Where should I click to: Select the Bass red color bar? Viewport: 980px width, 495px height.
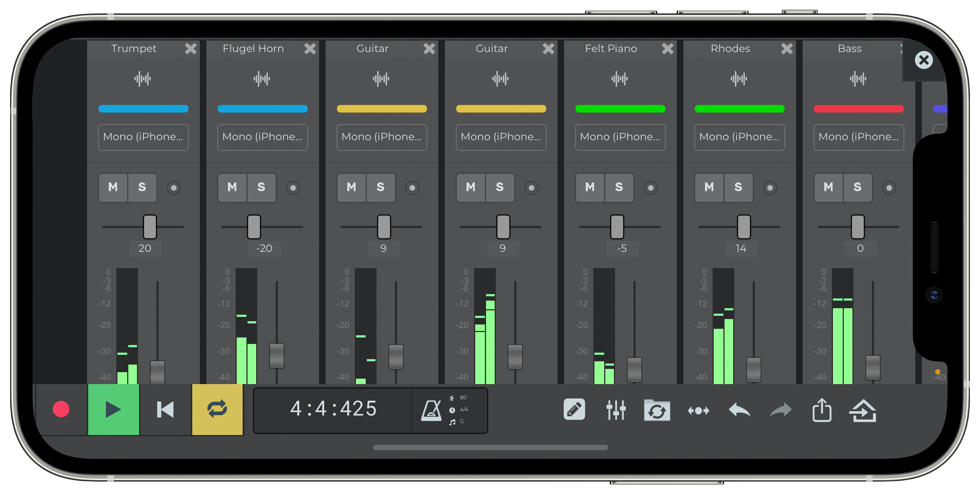859,109
